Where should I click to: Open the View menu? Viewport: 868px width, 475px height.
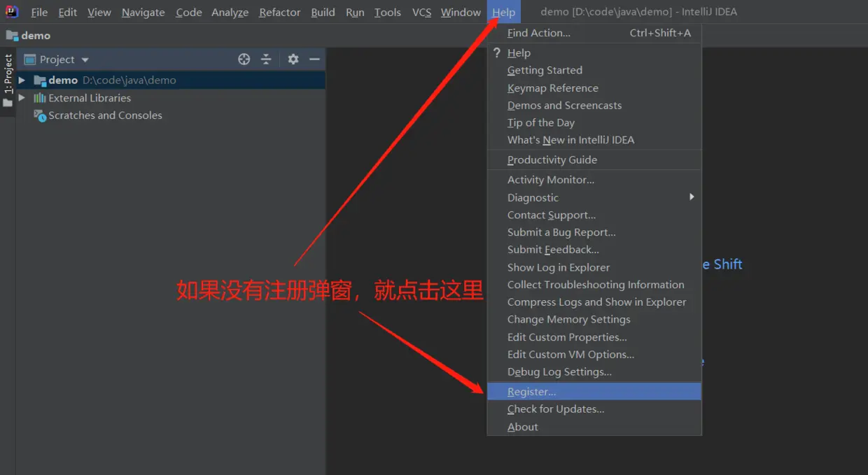tap(99, 13)
